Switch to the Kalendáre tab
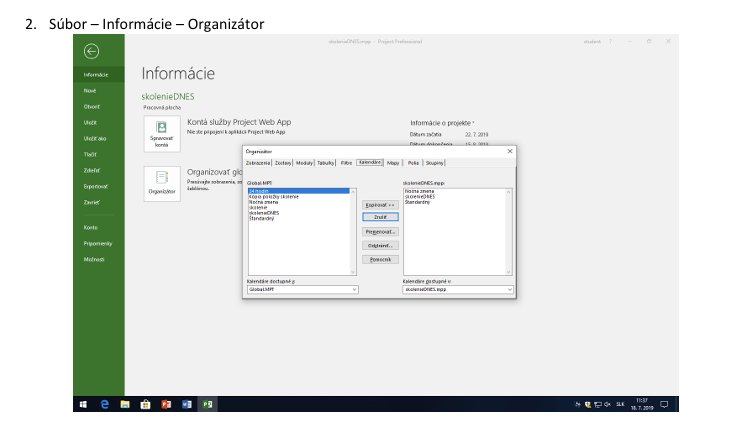 (370, 163)
